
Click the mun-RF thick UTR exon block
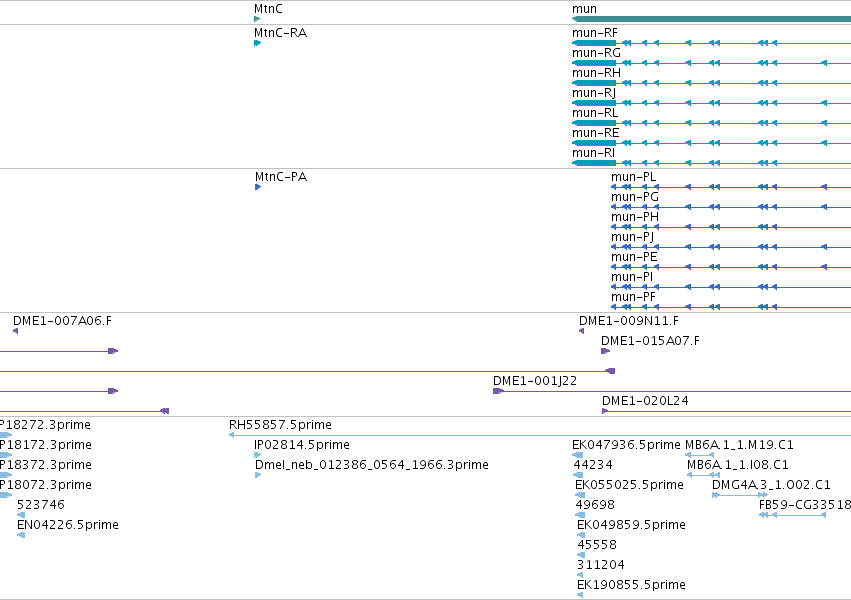[594, 43]
